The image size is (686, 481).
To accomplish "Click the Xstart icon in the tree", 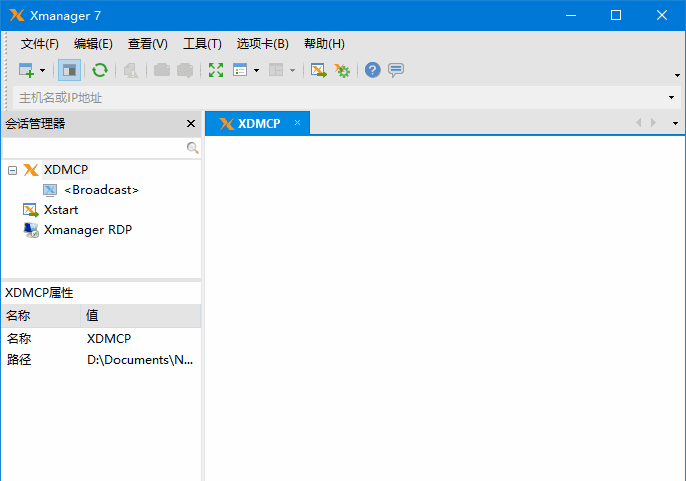I will click(x=31, y=210).
